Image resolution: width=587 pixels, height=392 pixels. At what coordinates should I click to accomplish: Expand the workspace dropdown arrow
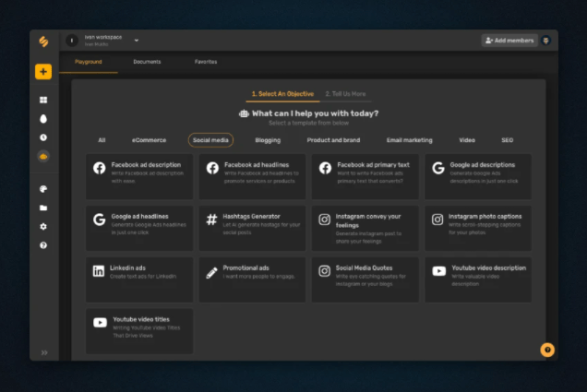137,41
